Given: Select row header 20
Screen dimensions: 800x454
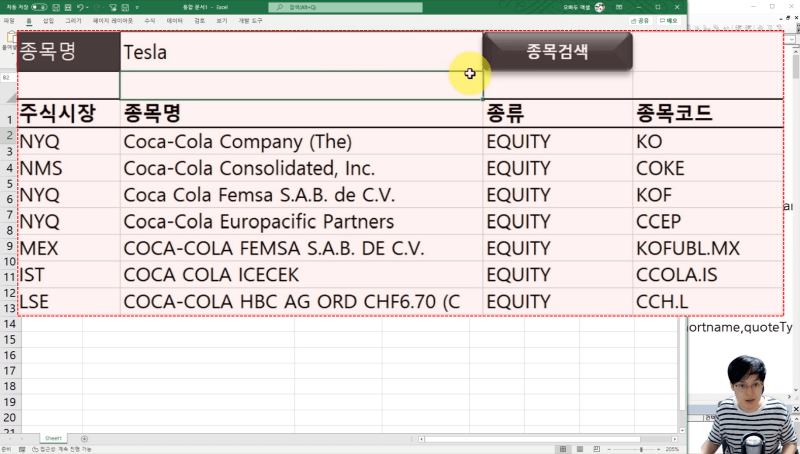Looking at the screenshot, I should 10,417.
